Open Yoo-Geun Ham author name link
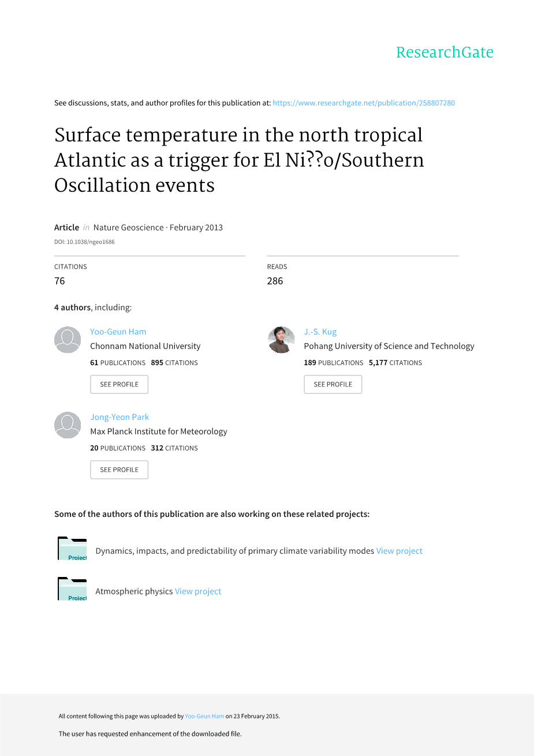Image resolution: width=534 pixels, height=756 pixels. [118, 332]
